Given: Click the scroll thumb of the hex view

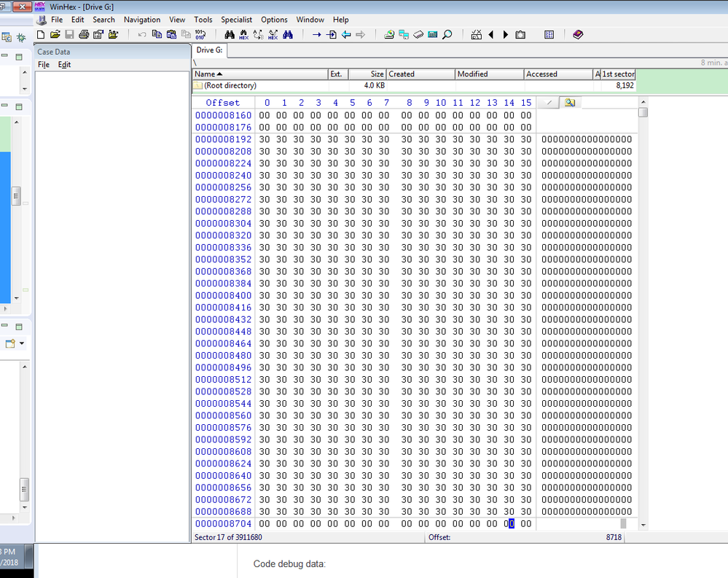Looking at the screenshot, I should pyautogui.click(x=643, y=112).
